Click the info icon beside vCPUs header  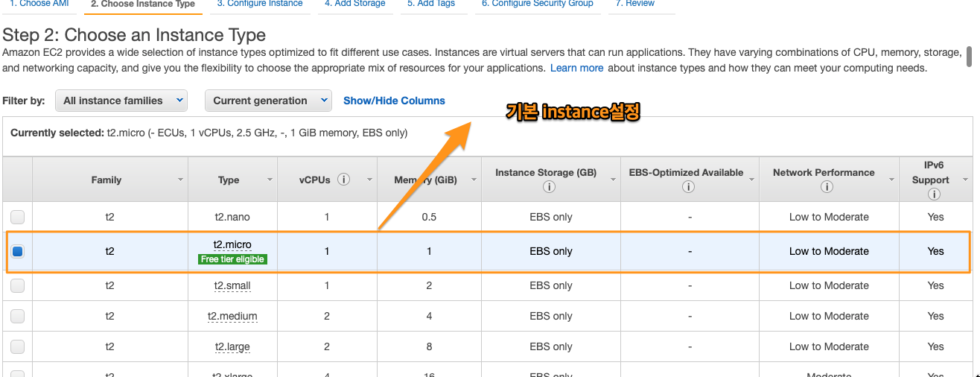[343, 180]
